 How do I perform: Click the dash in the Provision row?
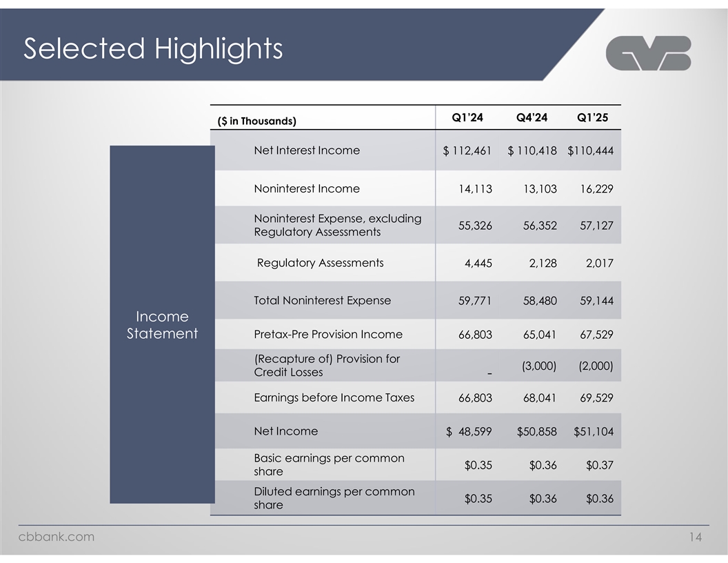click(489, 373)
